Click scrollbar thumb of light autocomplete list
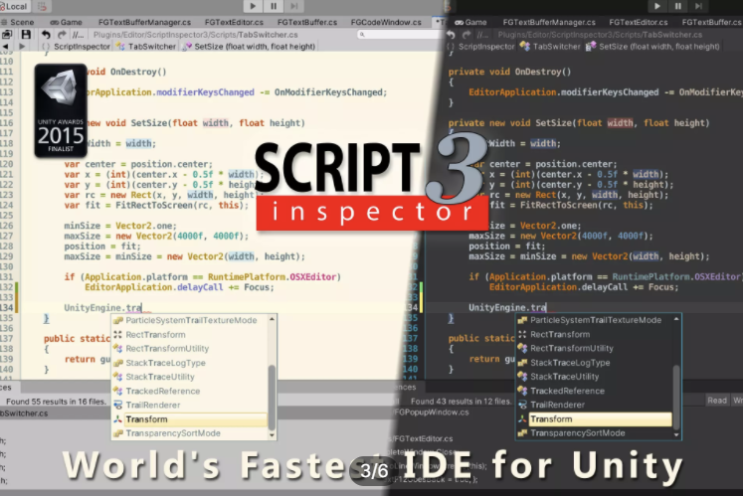This screenshot has width=743, height=496. click(x=272, y=396)
